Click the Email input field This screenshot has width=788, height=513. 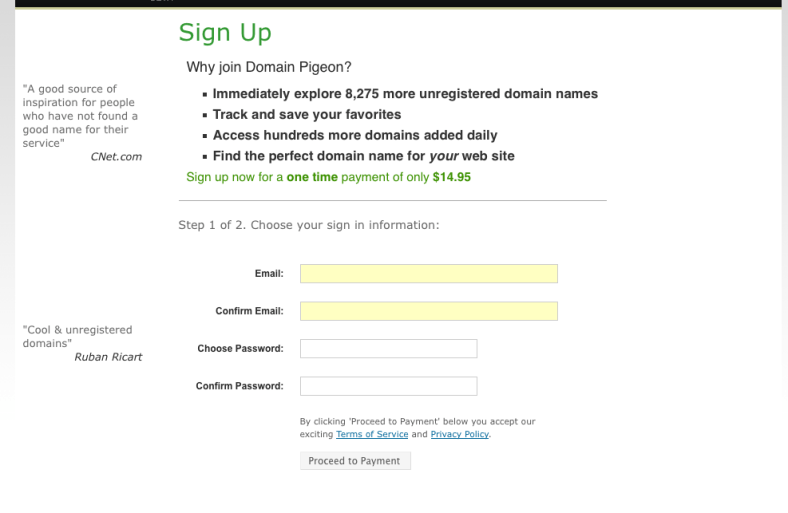(428, 274)
